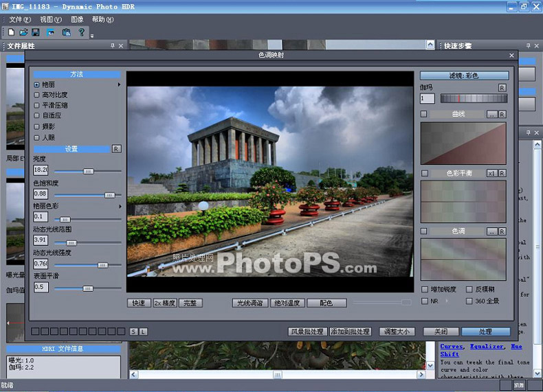Click the Open folder toolbar icon
Image resolution: width=543 pixels, height=392 pixels.
pos(23,32)
